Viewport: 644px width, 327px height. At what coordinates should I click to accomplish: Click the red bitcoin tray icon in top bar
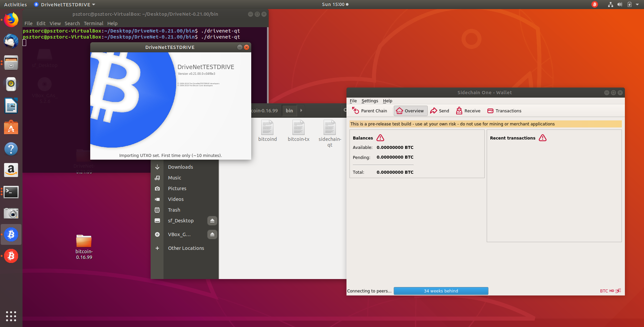point(595,4)
